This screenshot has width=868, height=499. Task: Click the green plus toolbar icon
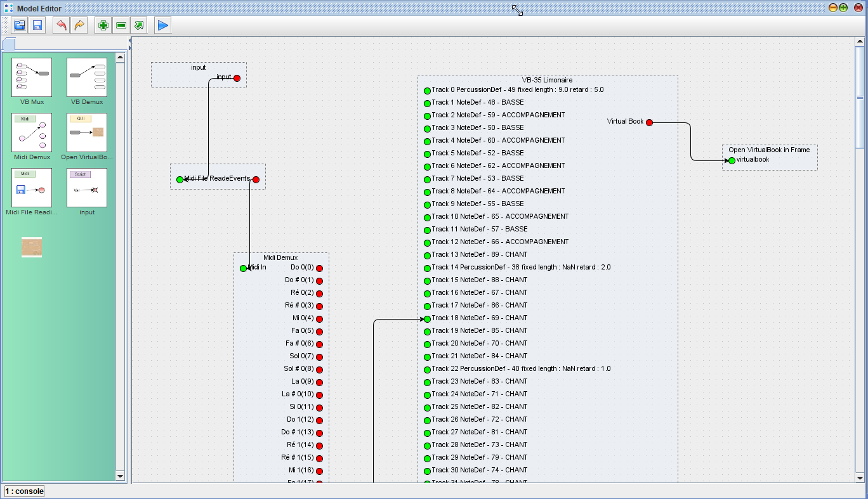pos(103,25)
